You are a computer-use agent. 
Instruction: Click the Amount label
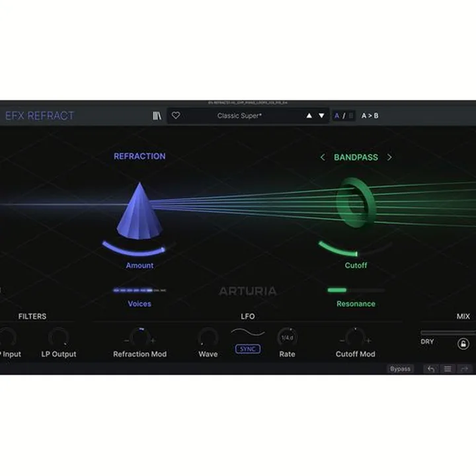click(139, 265)
